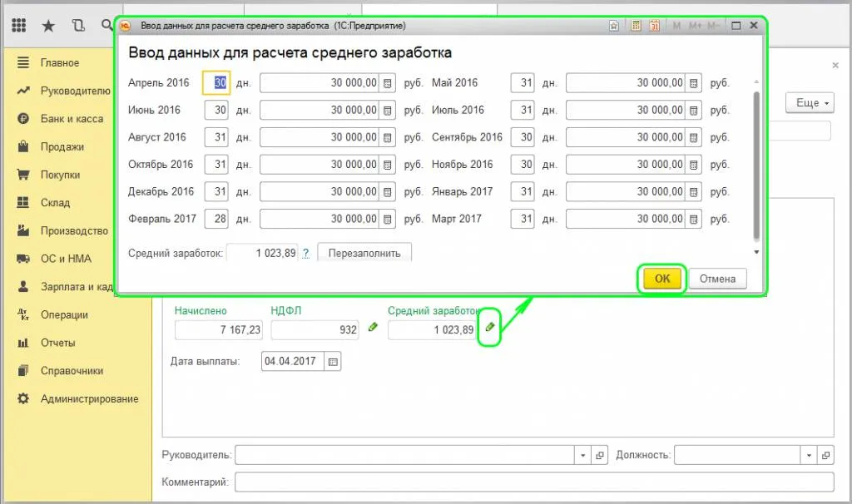852x504 pixels.
Task: Expand the Руководитель dropdown list
Action: (x=582, y=455)
